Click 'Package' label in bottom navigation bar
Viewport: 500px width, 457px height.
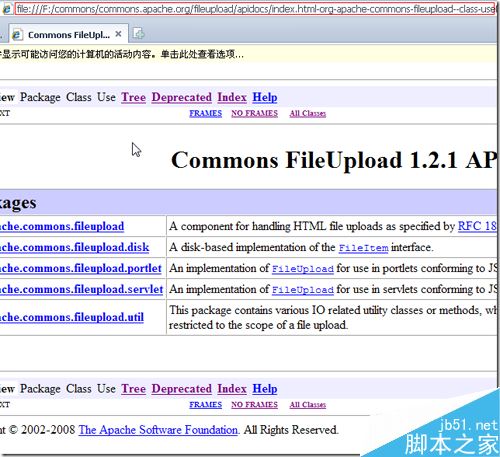tap(40, 389)
